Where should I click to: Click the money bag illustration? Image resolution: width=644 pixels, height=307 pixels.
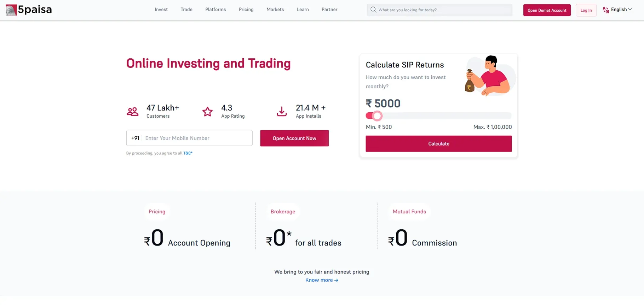[470, 81]
